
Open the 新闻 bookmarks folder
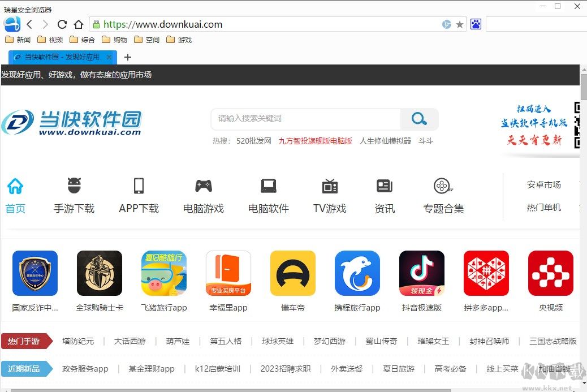[x=18, y=40]
